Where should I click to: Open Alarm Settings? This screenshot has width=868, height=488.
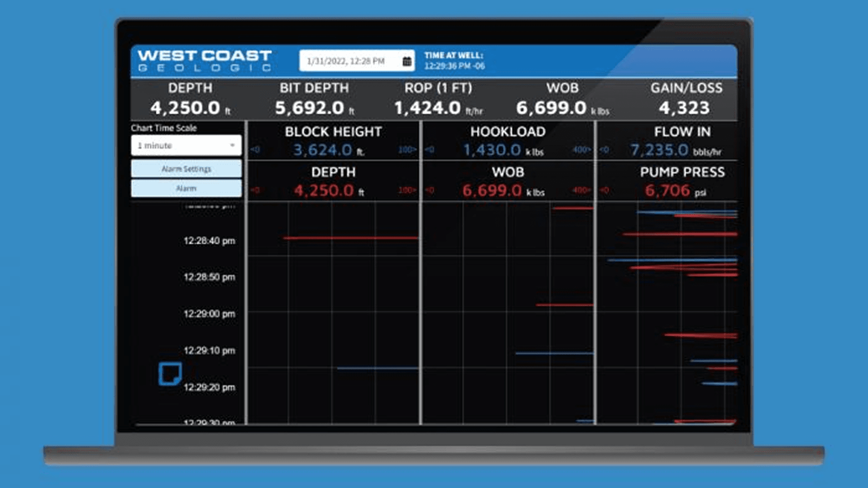coord(186,169)
